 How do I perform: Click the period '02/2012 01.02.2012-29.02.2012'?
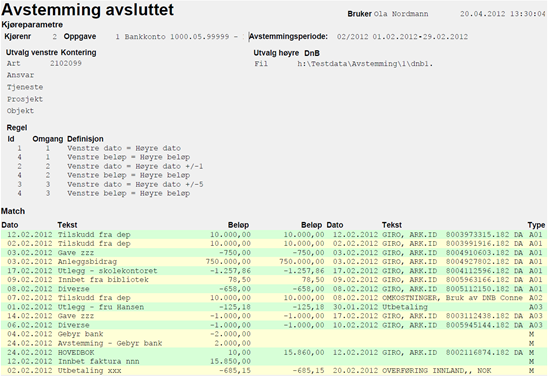click(402, 37)
